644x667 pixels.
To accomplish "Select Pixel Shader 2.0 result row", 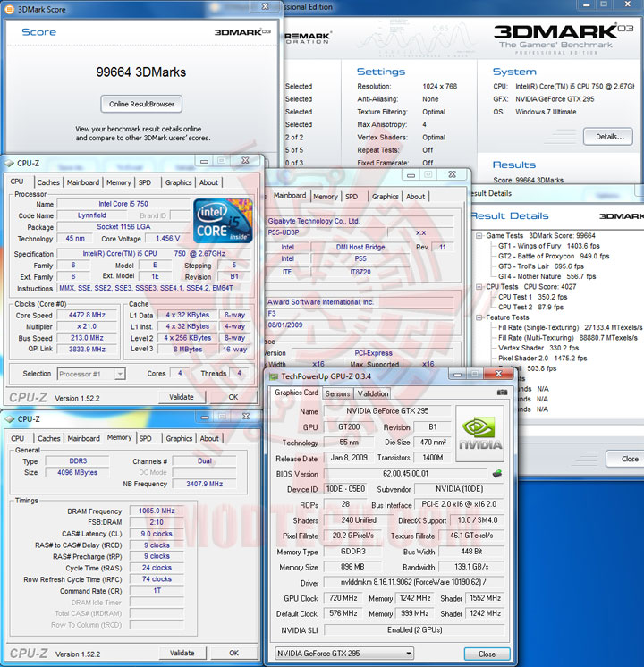I will coord(542,359).
